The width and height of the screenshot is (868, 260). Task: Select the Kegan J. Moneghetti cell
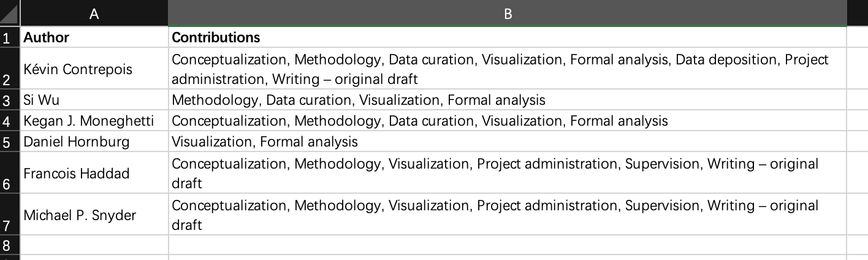click(x=94, y=121)
